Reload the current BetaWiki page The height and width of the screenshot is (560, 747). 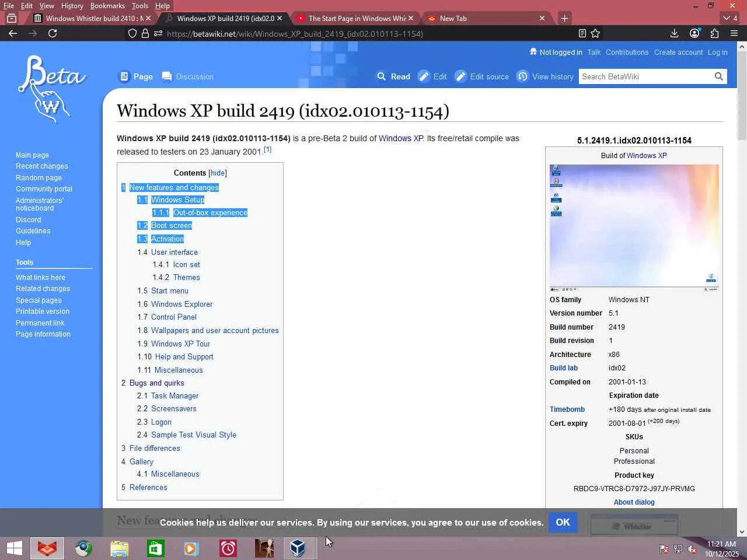[x=53, y=33]
